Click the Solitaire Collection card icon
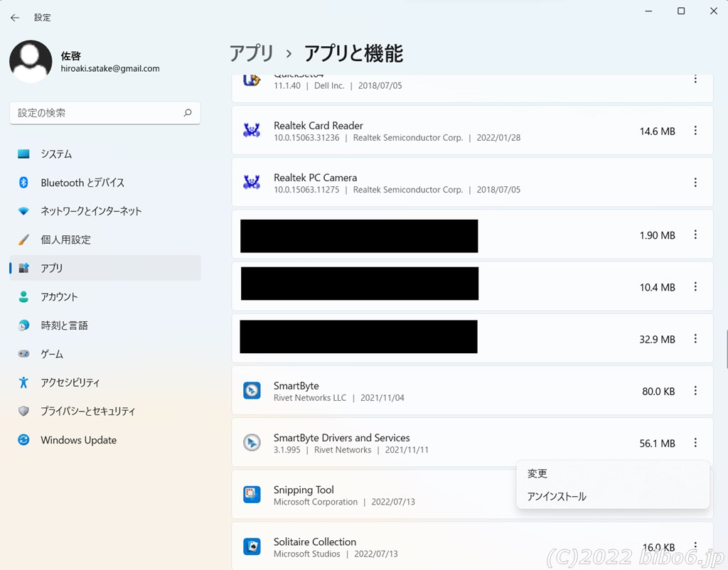The height and width of the screenshot is (570, 728). [x=252, y=547]
